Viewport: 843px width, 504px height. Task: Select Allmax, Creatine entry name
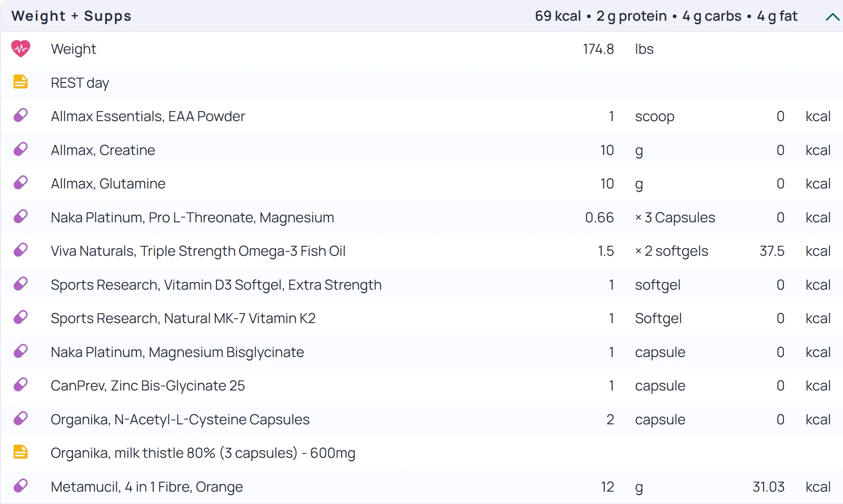(103, 150)
